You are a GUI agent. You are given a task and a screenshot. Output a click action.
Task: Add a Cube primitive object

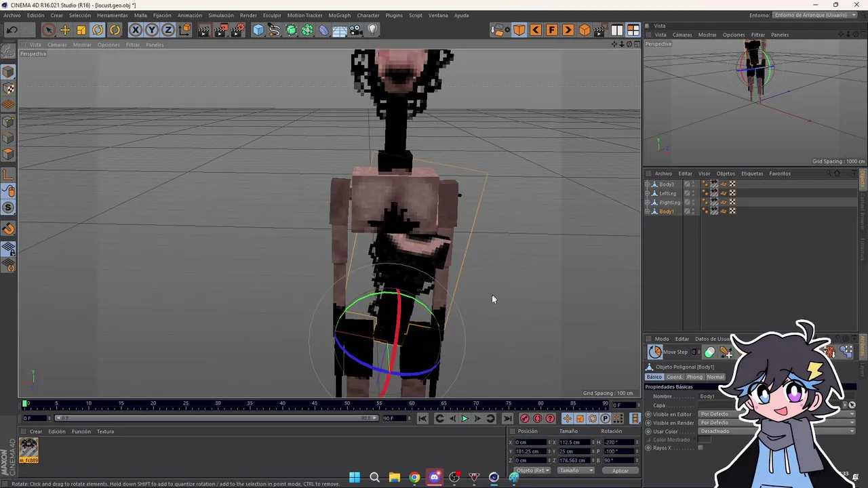click(258, 30)
